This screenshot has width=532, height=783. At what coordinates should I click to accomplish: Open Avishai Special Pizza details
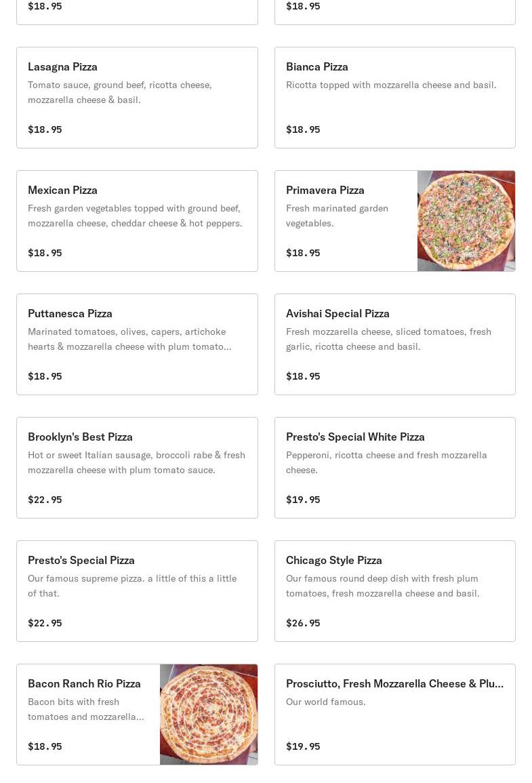pyautogui.click(x=394, y=344)
